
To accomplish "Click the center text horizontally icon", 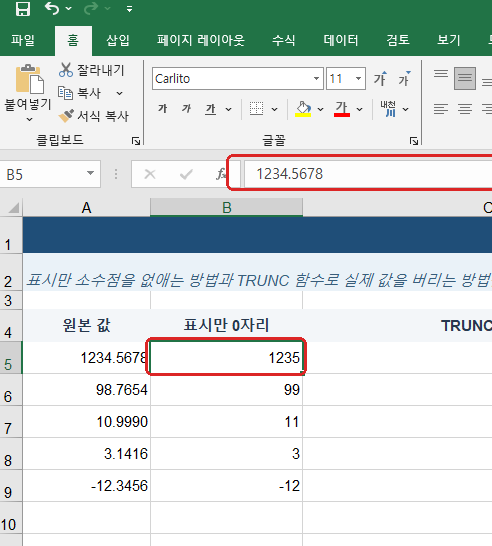I will coord(465,109).
